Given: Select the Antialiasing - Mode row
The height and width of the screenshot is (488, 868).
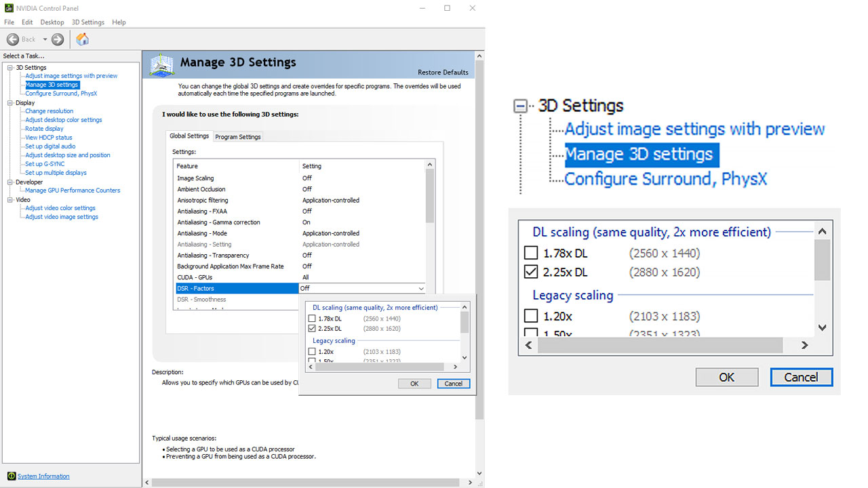Looking at the screenshot, I should click(x=299, y=233).
